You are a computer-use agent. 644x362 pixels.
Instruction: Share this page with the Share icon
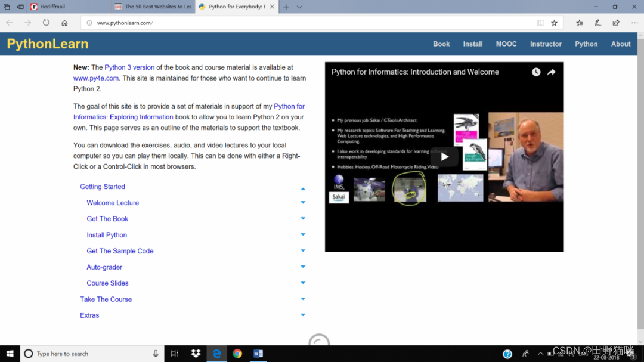[x=615, y=23]
